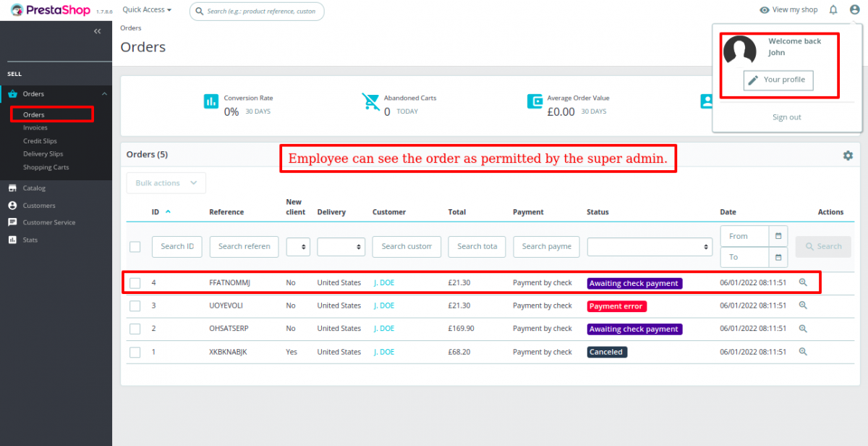868x446 pixels.
Task: Tick the checkbox on order XKBKNABJK
Action: (135, 352)
